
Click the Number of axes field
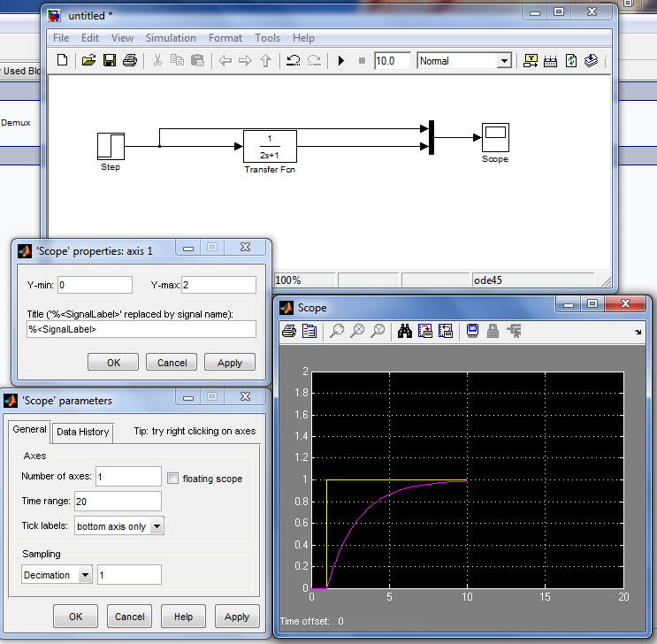pos(128,477)
